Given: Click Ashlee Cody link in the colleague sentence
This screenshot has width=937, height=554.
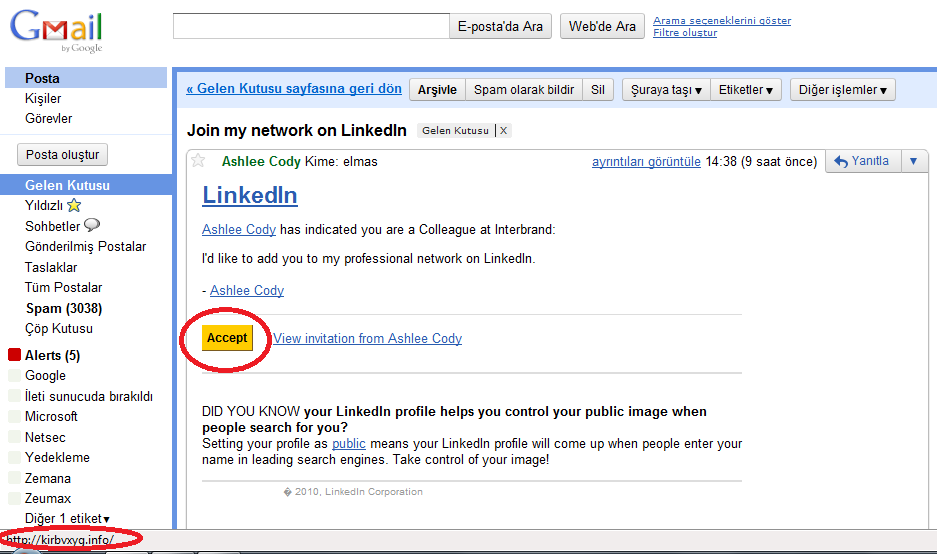Looking at the screenshot, I should 239,229.
